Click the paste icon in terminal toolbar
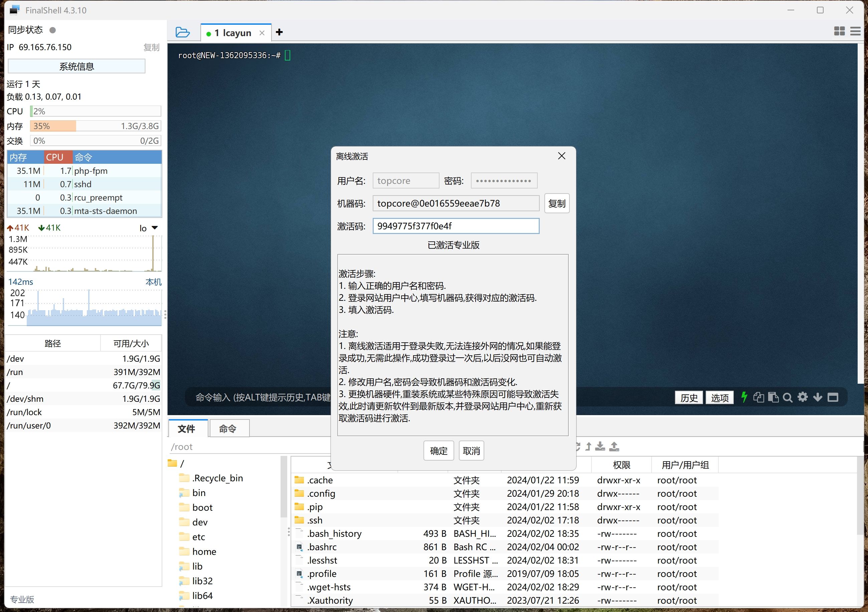The width and height of the screenshot is (868, 612). pos(773,397)
